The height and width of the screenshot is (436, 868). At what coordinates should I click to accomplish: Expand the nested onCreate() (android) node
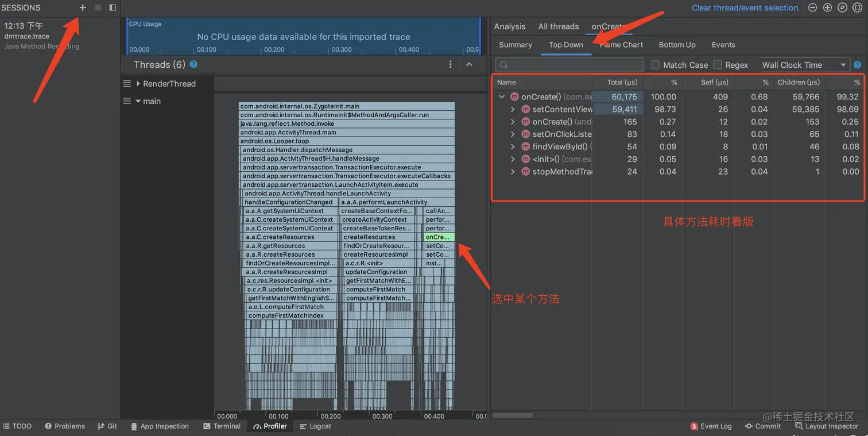513,122
